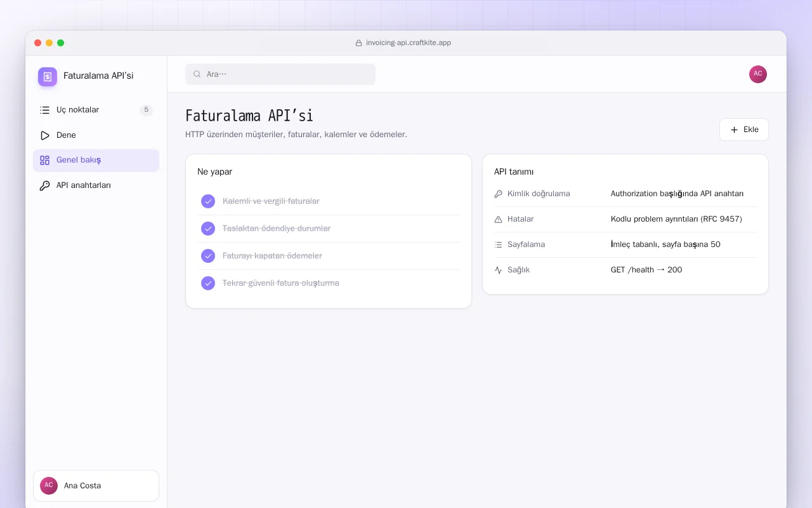Click the invoicing-api.craftkite.app URL

pyautogui.click(x=409, y=43)
